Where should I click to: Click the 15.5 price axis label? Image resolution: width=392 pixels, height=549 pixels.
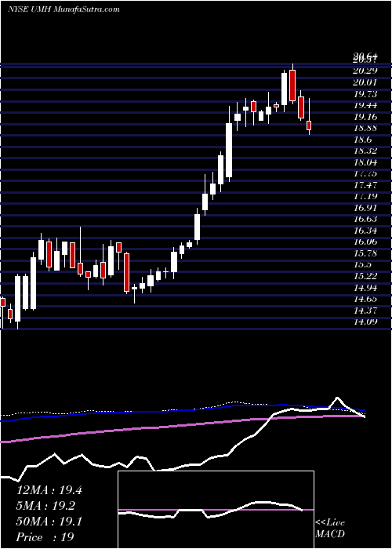click(x=362, y=264)
